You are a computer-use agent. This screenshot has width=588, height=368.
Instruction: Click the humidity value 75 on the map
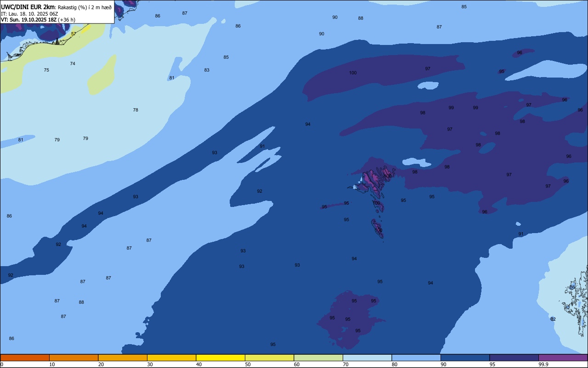pos(46,70)
